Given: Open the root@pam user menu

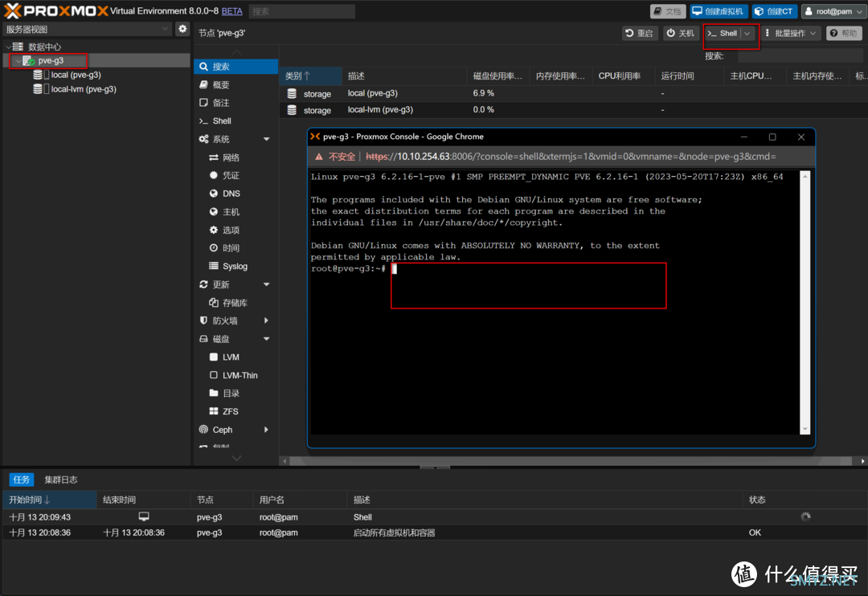Looking at the screenshot, I should [x=833, y=11].
